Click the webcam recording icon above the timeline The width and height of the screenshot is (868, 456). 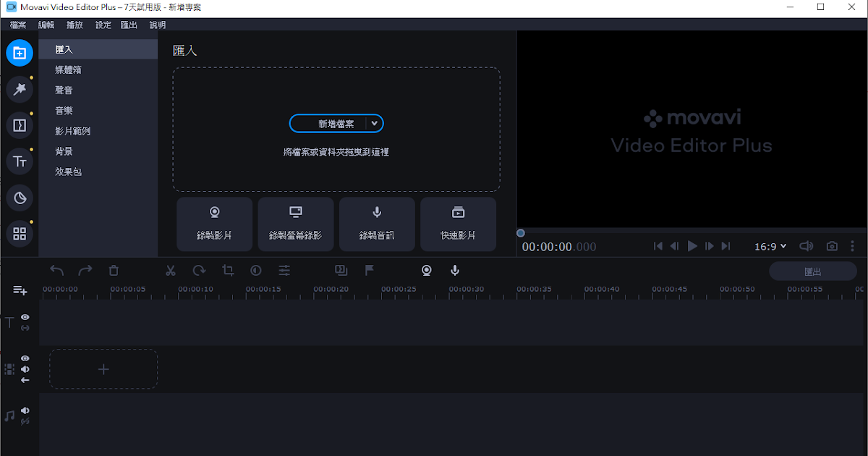click(426, 270)
